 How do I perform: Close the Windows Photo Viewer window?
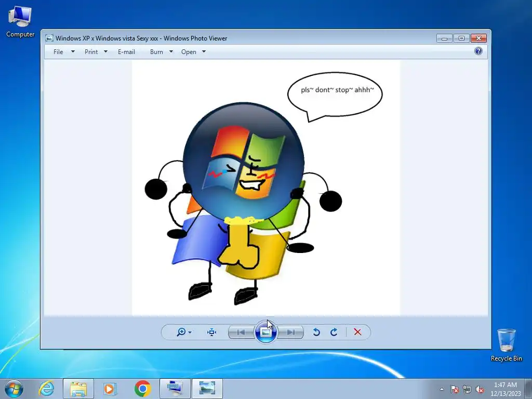pyautogui.click(x=478, y=38)
